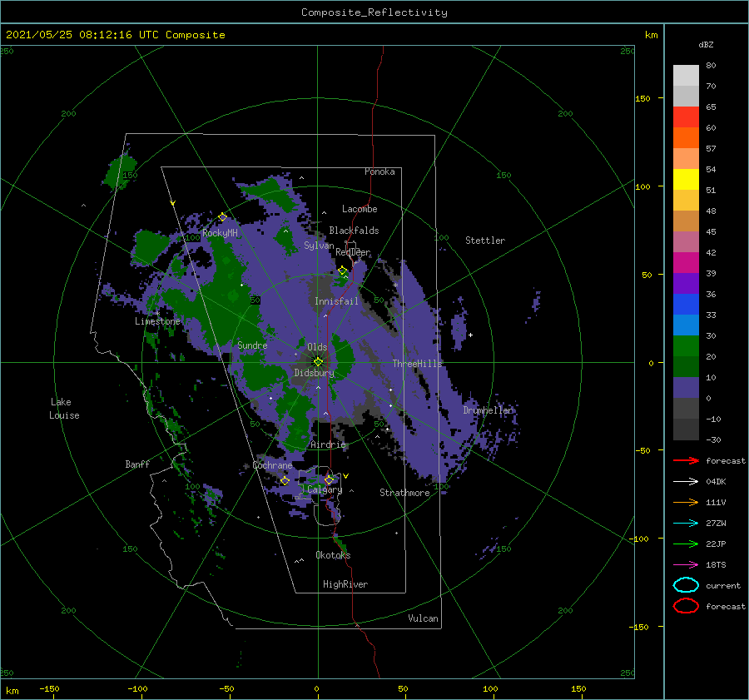The image size is (749, 700).
Task: Click the Didsbury label
Action: (x=315, y=373)
